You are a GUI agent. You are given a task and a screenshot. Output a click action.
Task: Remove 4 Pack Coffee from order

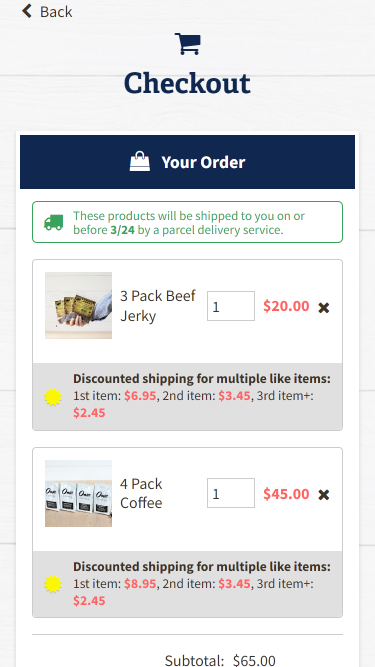click(x=324, y=495)
